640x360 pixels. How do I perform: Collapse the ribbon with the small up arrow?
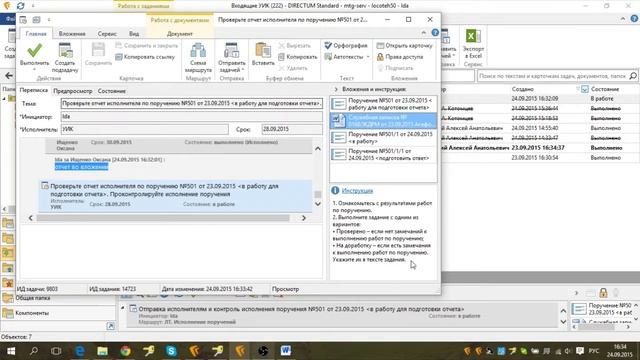pos(424,33)
